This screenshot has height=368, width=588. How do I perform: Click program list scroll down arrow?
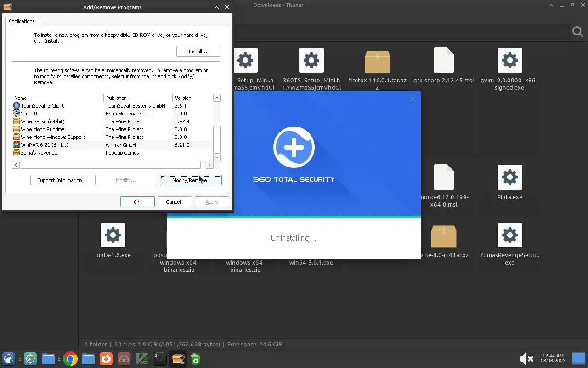click(x=217, y=157)
